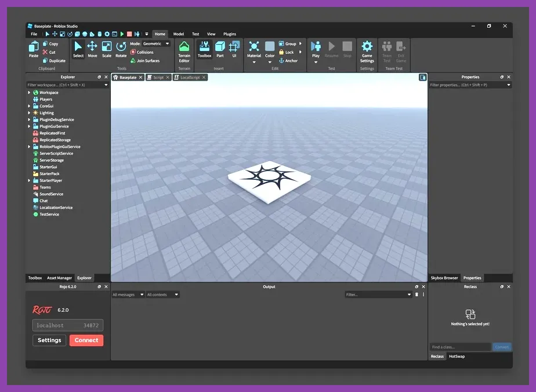Switch to the Model ribbon tab
This screenshot has height=392, width=536.
tap(179, 34)
